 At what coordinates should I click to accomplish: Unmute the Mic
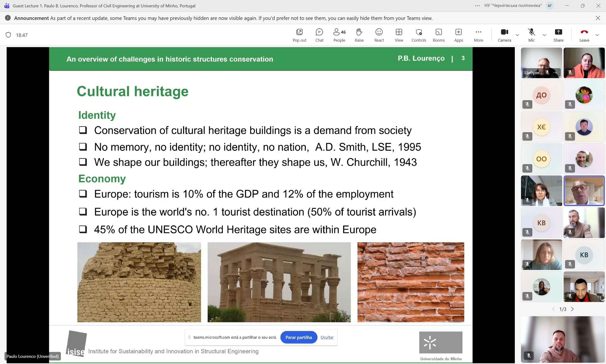[531, 35]
